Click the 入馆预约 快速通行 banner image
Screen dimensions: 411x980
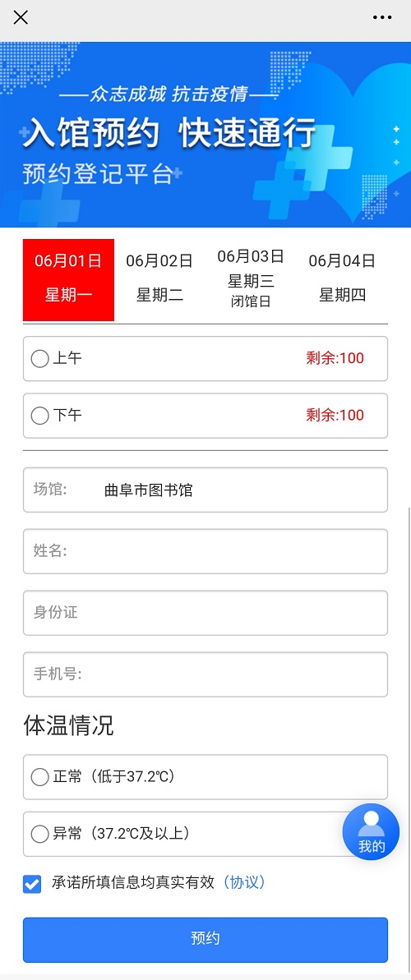[x=205, y=135]
